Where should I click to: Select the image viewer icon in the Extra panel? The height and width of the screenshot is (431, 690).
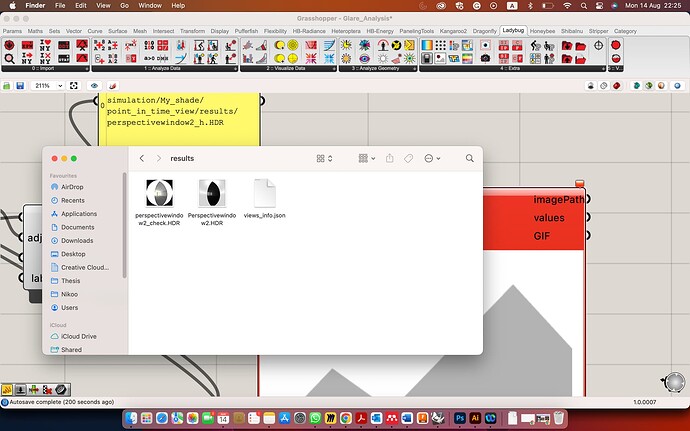tap(440, 58)
